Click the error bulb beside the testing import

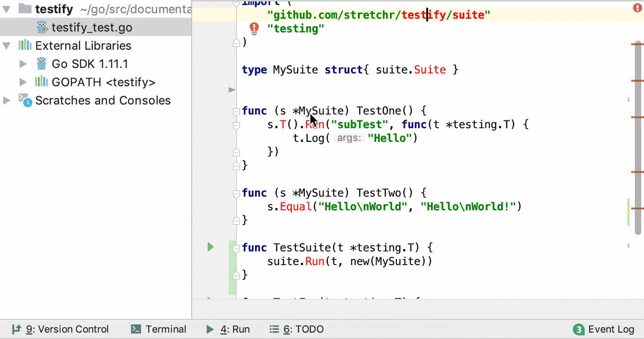[x=254, y=28]
